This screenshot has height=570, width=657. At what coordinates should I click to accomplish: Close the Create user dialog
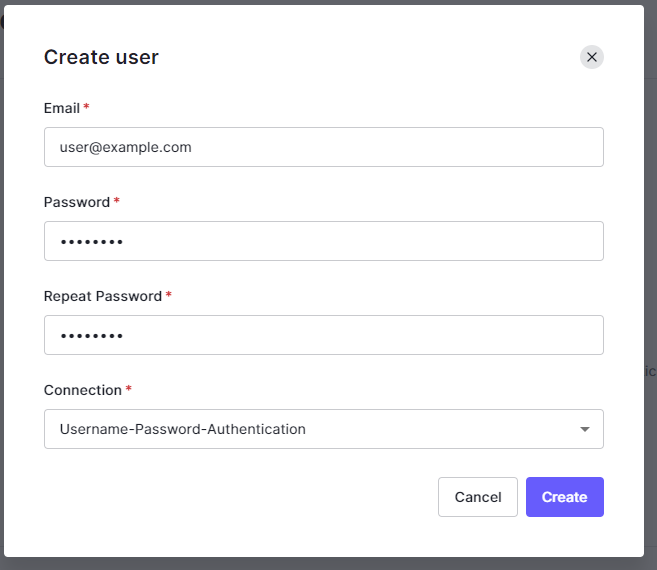click(592, 57)
